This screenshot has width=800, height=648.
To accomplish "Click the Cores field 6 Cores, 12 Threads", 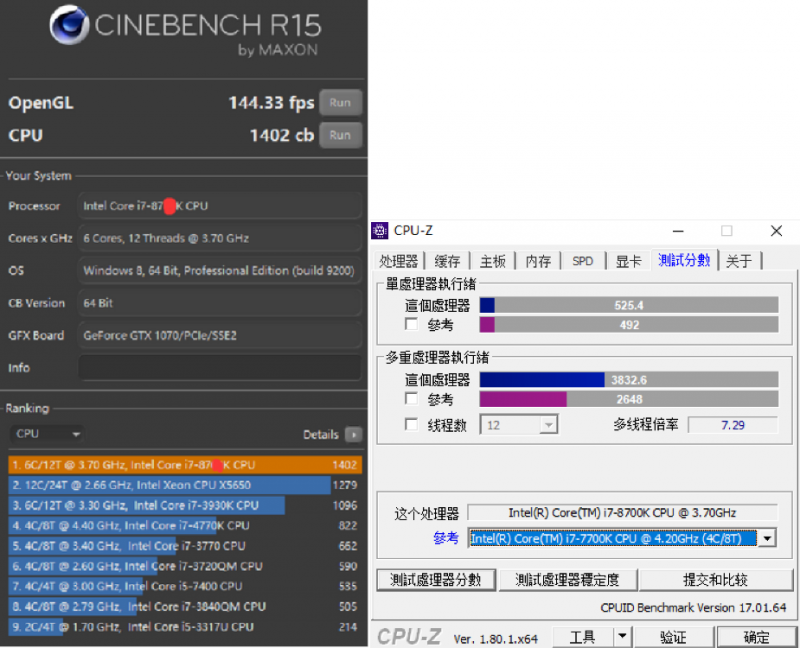I will [219, 238].
